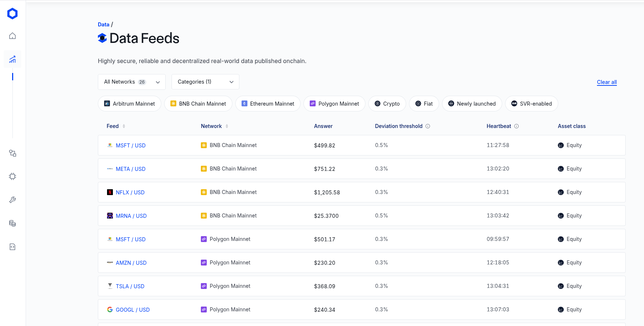The height and width of the screenshot is (326, 644).
Task: Open the code file icon in sidebar
Action: click(12, 247)
